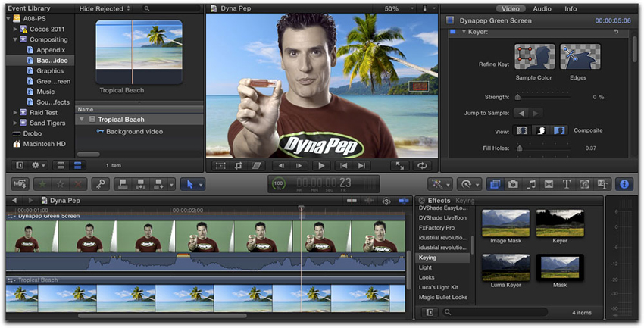644x328 pixels.
Task: Select the blue arrow Select tool
Action: coord(189,184)
